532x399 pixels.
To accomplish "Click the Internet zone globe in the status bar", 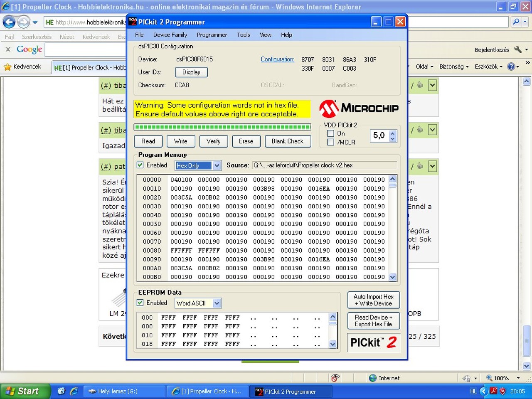I will tap(373, 378).
